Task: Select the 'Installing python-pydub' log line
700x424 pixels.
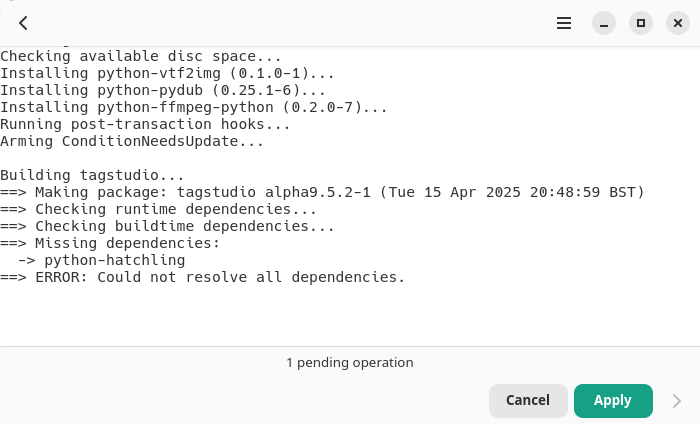Action: click(163, 90)
